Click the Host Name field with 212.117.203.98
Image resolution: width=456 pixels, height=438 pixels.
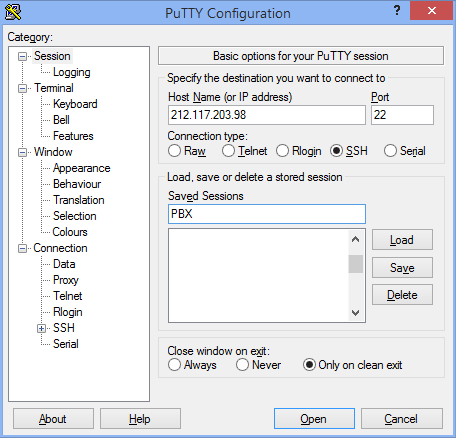click(267, 115)
